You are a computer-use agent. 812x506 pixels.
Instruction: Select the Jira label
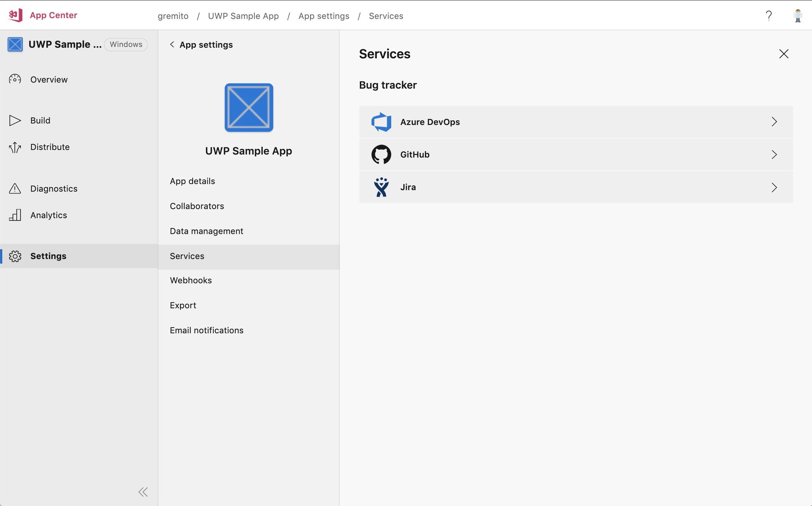pos(408,187)
